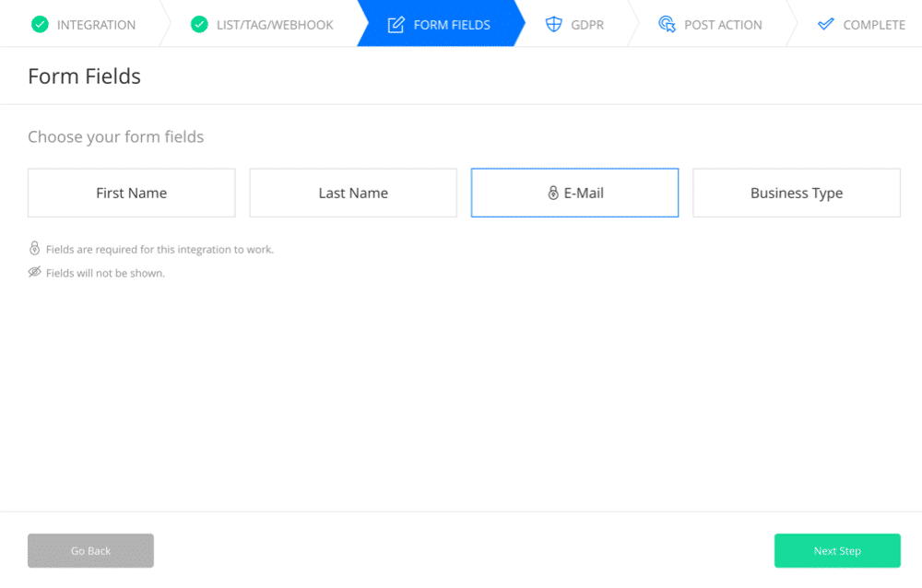Click the shield icon next to GDPR
This screenshot has height=588, width=922.
[x=552, y=24]
